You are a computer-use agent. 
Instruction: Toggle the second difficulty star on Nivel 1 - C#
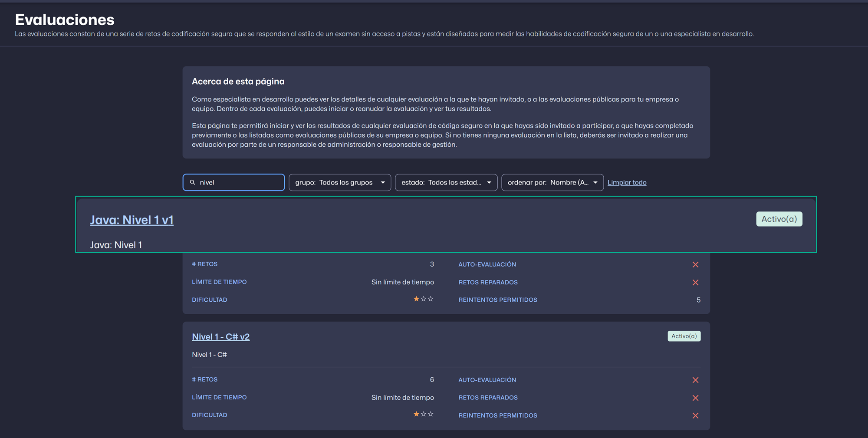point(423,414)
